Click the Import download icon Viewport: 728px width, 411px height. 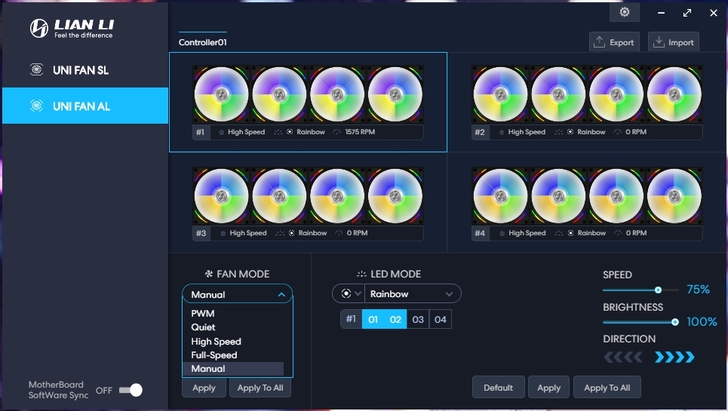click(658, 42)
